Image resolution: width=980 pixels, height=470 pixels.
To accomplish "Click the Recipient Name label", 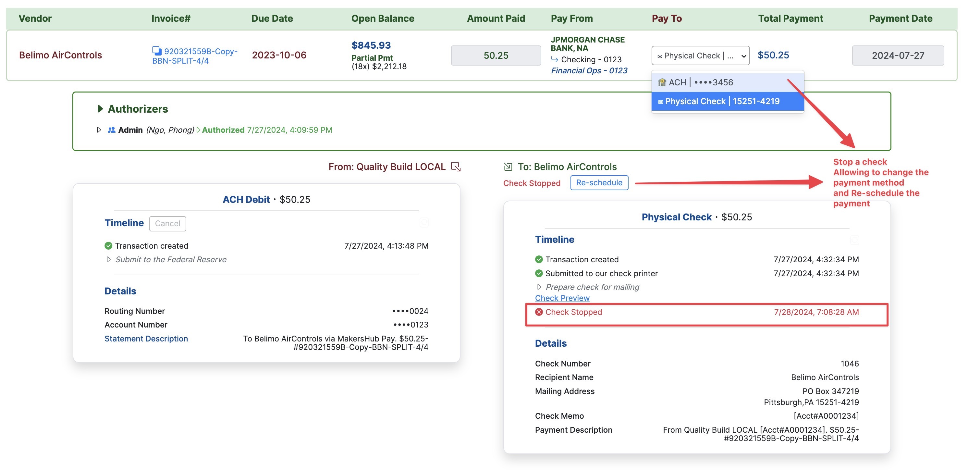I will [x=564, y=377].
